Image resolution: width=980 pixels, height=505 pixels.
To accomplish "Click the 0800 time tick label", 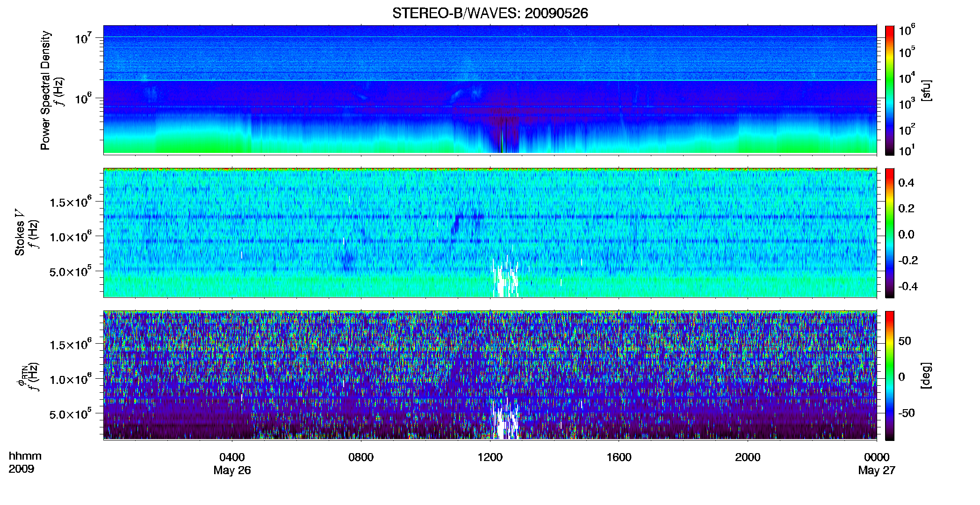I will pos(361,457).
